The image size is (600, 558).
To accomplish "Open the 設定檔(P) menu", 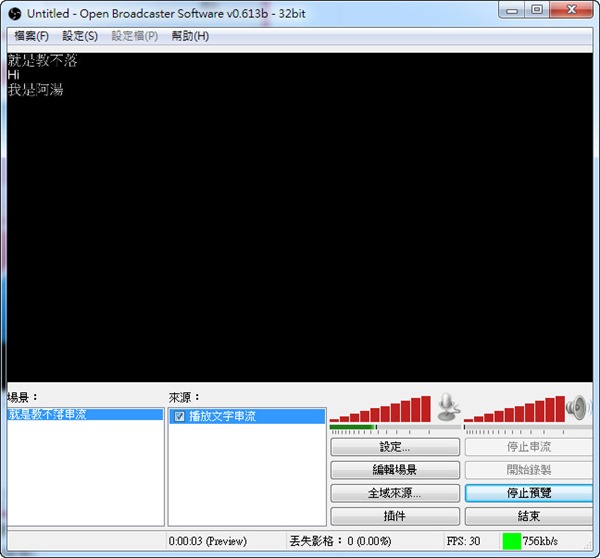I will click(x=135, y=36).
